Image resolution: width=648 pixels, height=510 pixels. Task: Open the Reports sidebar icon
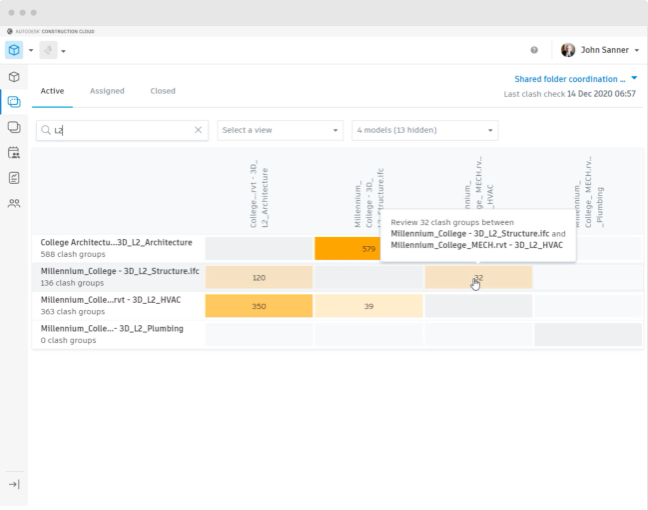point(14,178)
